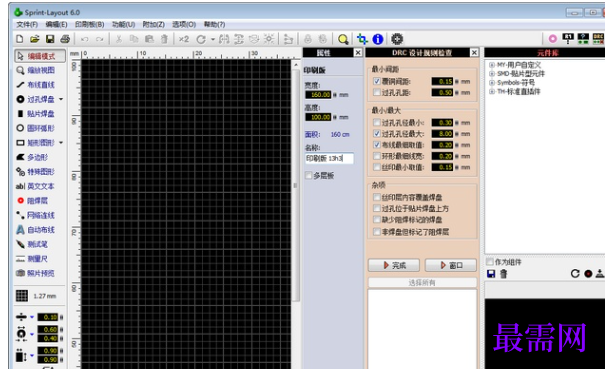Select the 阻焊层 solder mask tool
This screenshot has width=605, height=369.
pos(32,201)
